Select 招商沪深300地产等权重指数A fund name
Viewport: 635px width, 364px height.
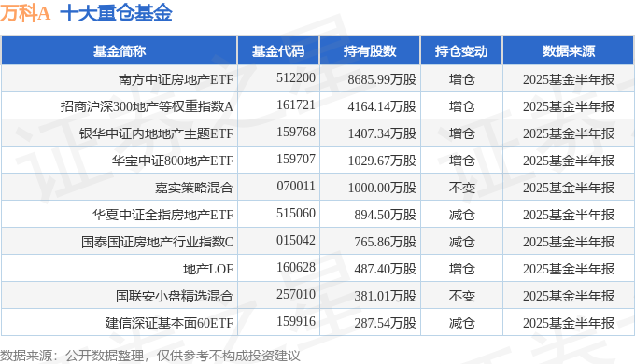point(147,106)
